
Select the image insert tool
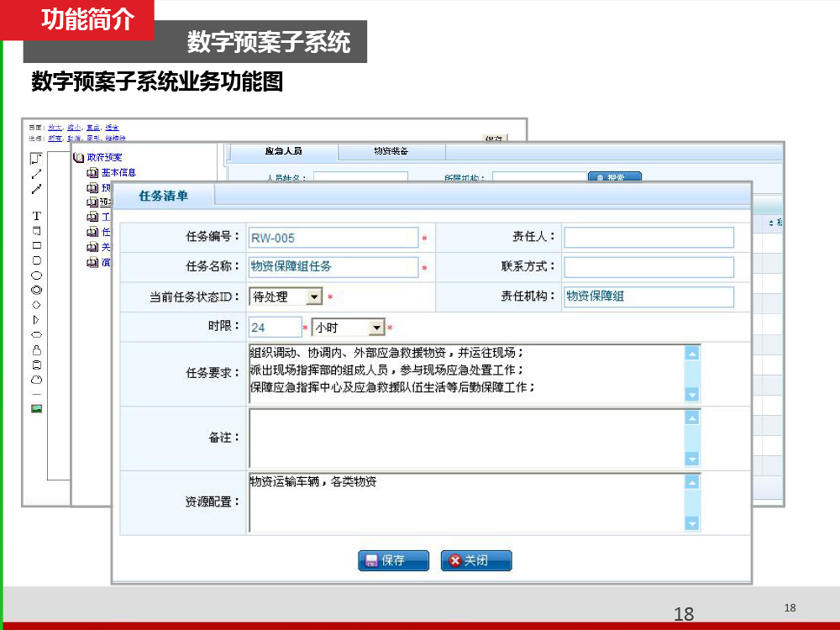click(36, 409)
